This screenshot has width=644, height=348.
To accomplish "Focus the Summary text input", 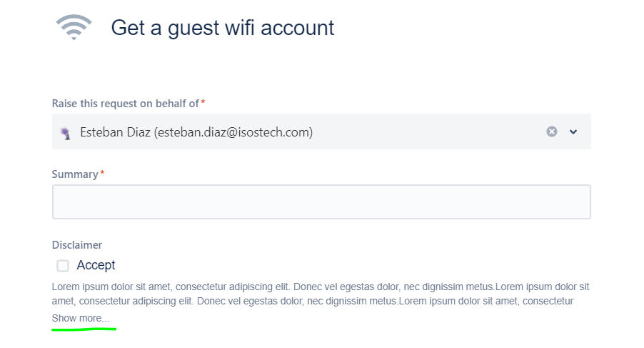I will pyautogui.click(x=321, y=202).
